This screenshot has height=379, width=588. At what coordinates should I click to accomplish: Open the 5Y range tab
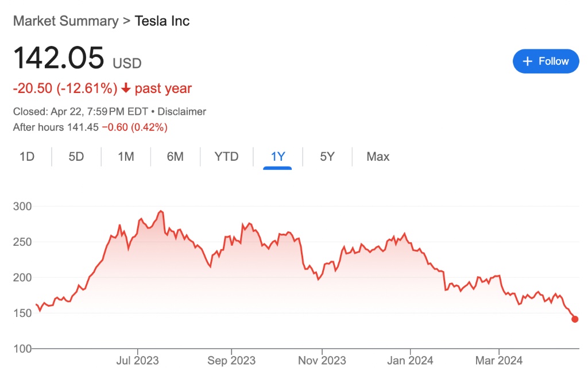pyautogui.click(x=327, y=157)
